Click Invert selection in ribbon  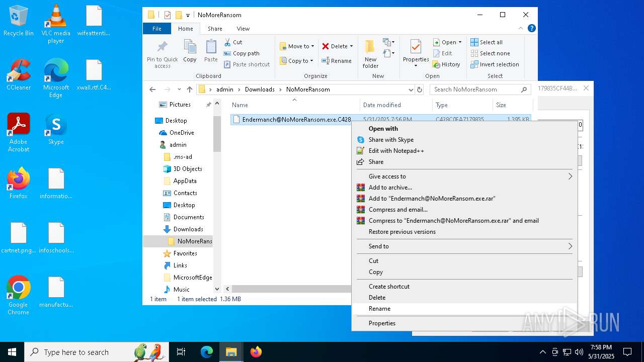click(495, 64)
